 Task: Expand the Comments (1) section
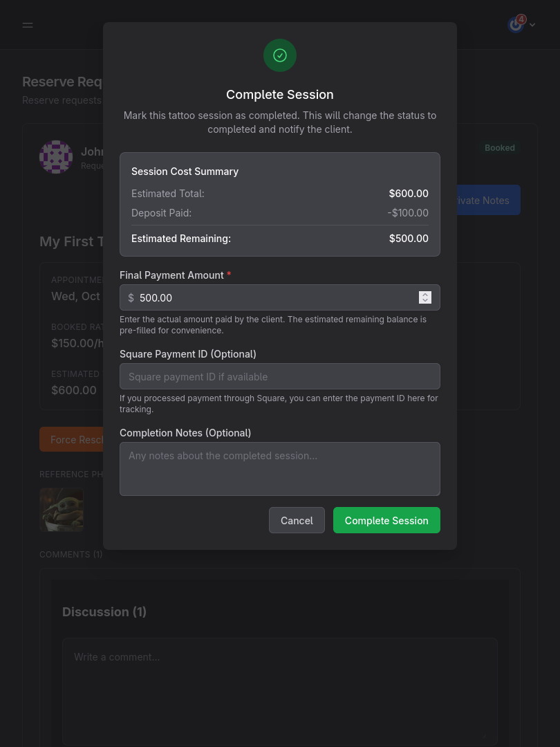[x=71, y=554]
